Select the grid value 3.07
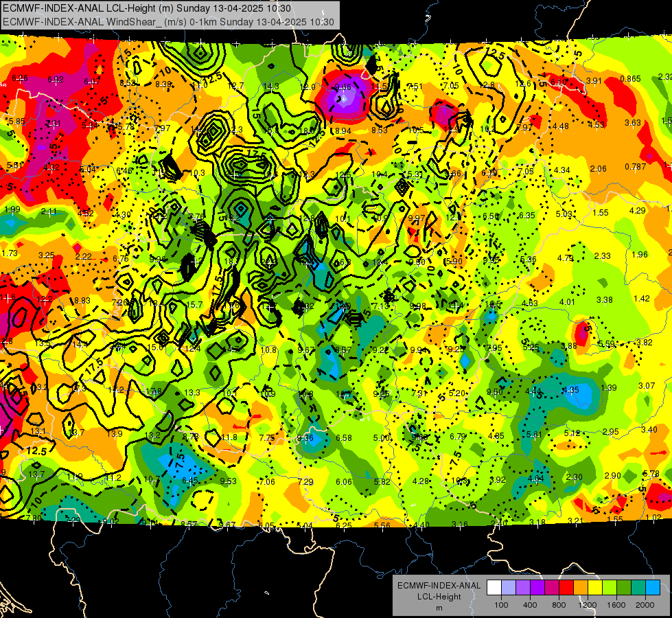 pos(647,386)
